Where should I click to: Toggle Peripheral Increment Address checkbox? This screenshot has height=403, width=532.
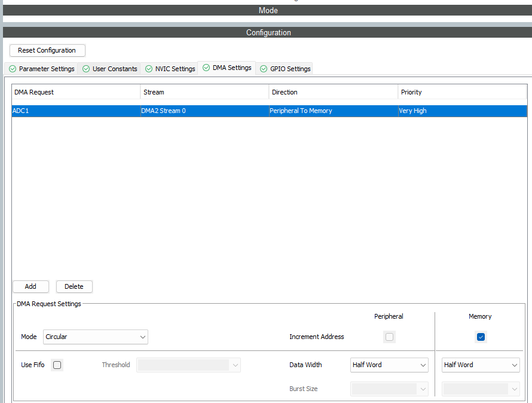pos(390,337)
